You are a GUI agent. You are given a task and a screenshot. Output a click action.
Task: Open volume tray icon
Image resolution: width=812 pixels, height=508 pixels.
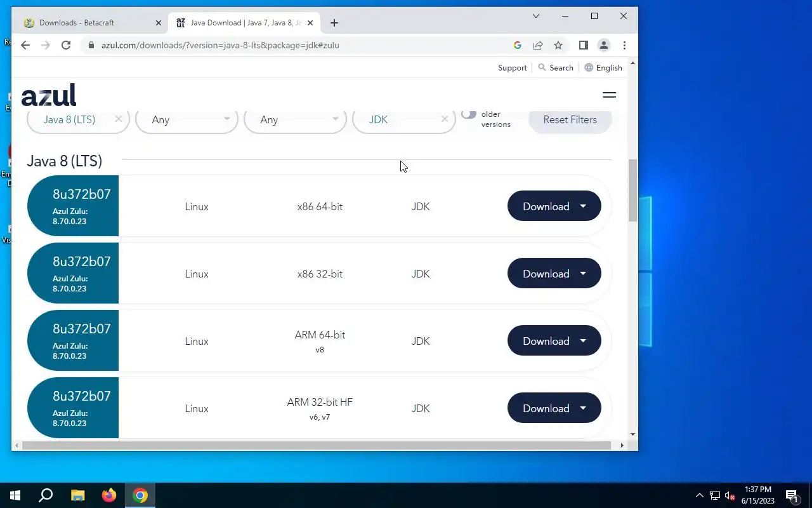730,495
